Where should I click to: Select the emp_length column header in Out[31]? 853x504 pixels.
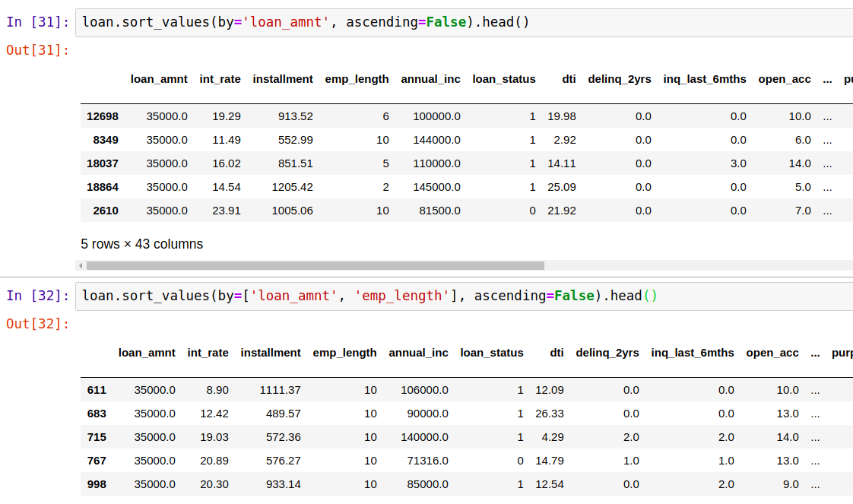(357, 79)
